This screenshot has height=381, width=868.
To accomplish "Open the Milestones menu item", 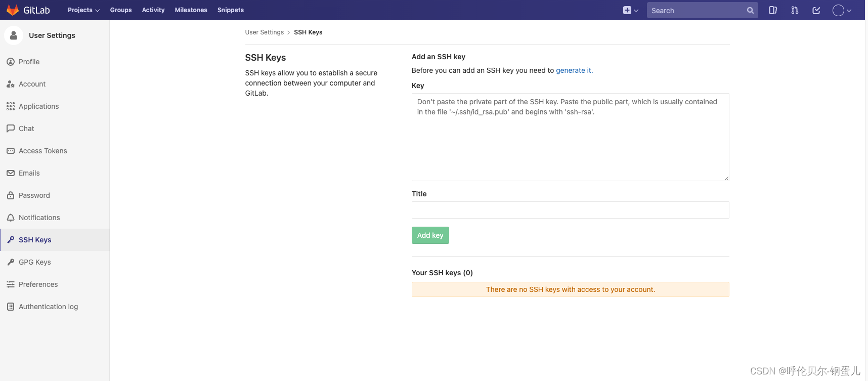I will (191, 10).
